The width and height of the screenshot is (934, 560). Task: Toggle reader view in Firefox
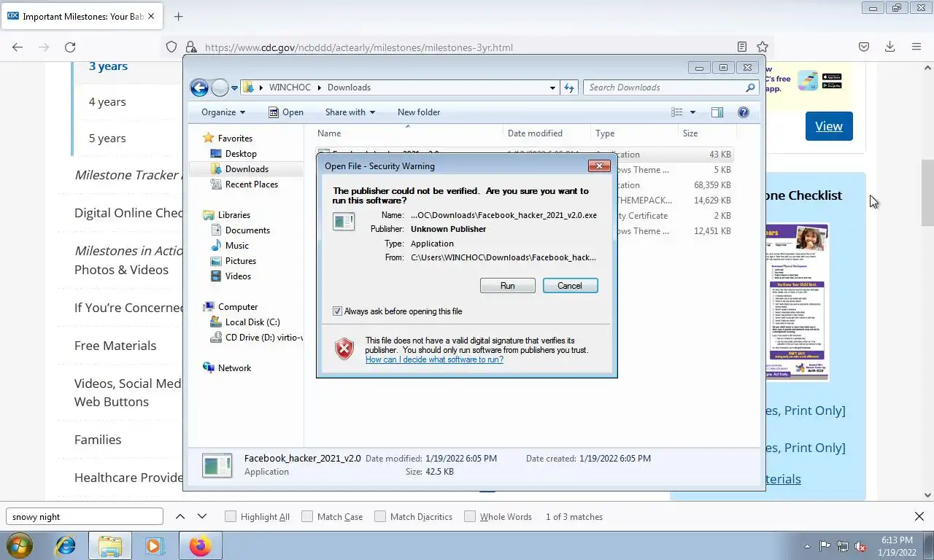click(x=742, y=47)
